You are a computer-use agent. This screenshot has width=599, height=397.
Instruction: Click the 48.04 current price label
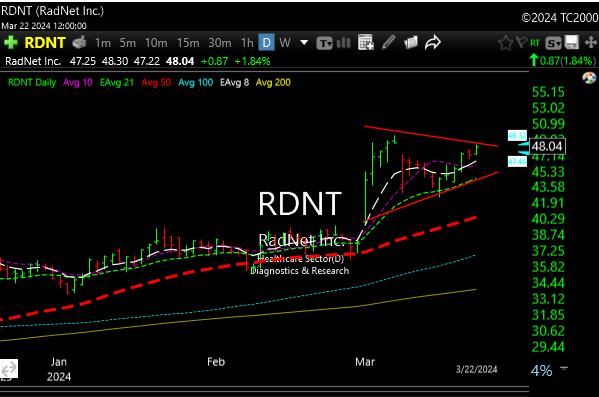pyautogui.click(x=547, y=146)
